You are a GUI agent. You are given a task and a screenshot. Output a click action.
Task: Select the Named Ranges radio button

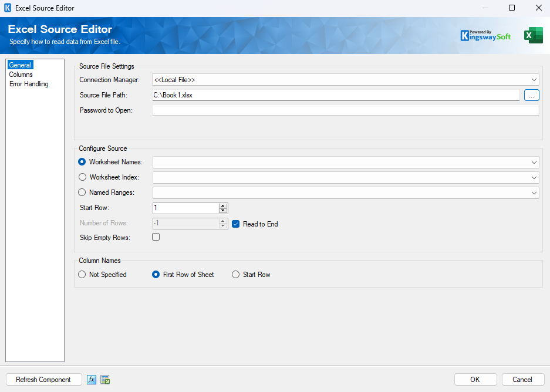click(x=82, y=192)
